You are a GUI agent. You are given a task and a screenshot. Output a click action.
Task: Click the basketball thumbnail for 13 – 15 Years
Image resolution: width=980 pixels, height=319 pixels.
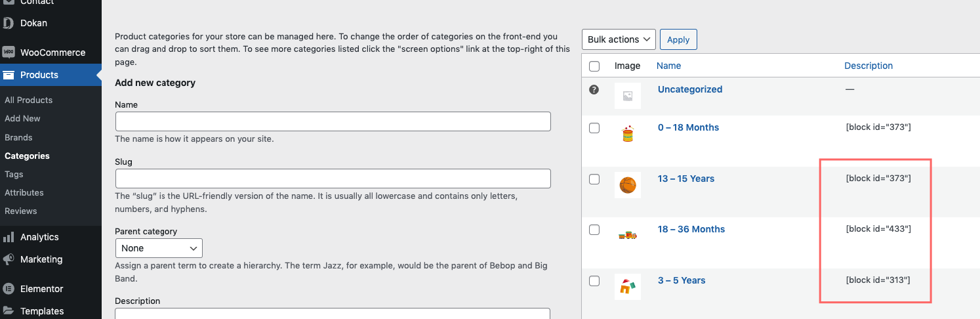click(628, 185)
